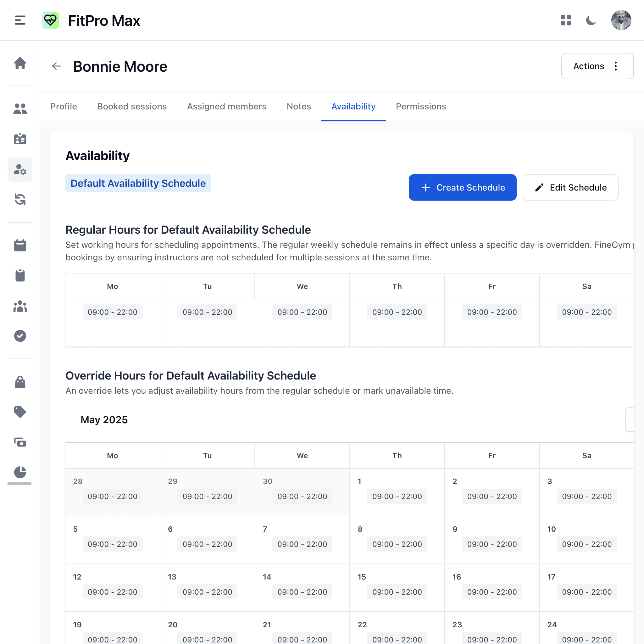The image size is (644, 644).
Task: Toggle dark mode with the moon icon
Action: coord(591,20)
